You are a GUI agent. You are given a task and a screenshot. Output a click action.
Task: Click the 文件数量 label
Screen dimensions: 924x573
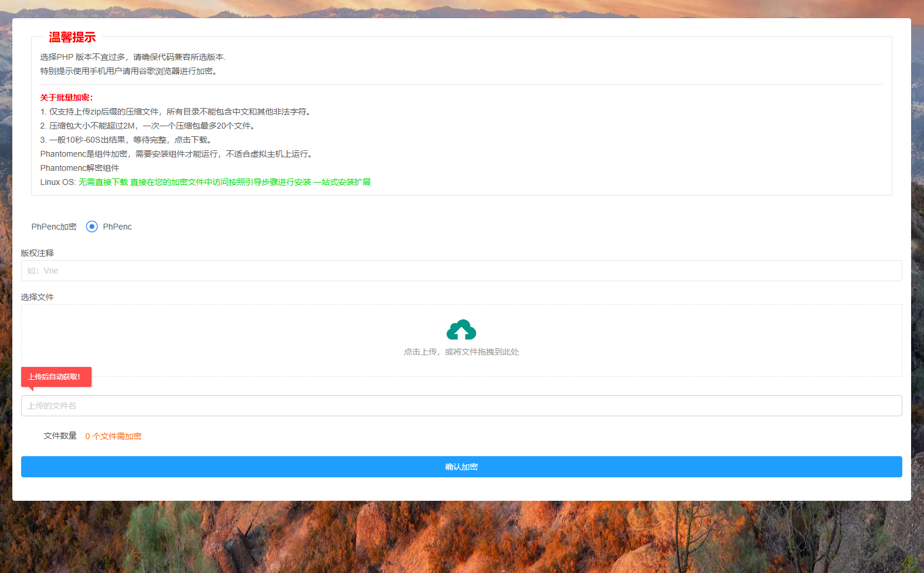click(60, 436)
